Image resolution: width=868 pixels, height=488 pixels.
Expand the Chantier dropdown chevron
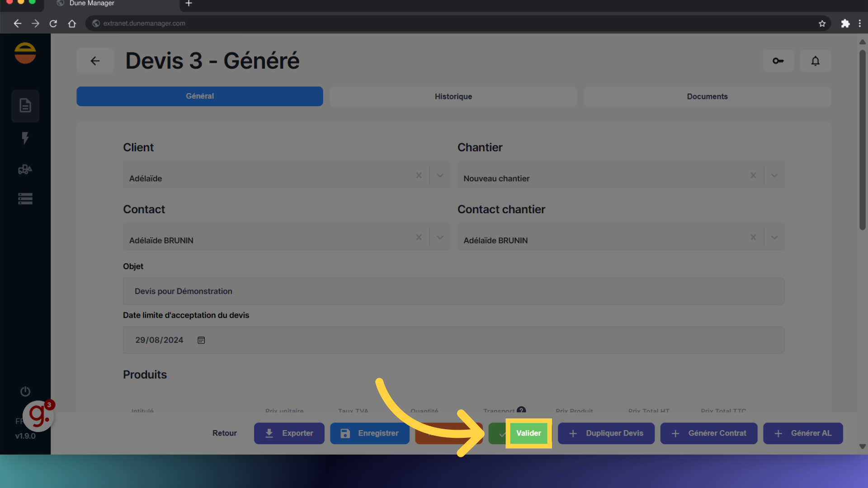pos(774,175)
